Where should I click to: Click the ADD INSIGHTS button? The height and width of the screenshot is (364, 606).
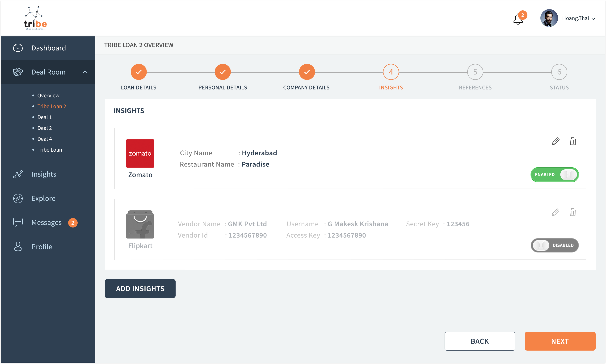pos(140,288)
